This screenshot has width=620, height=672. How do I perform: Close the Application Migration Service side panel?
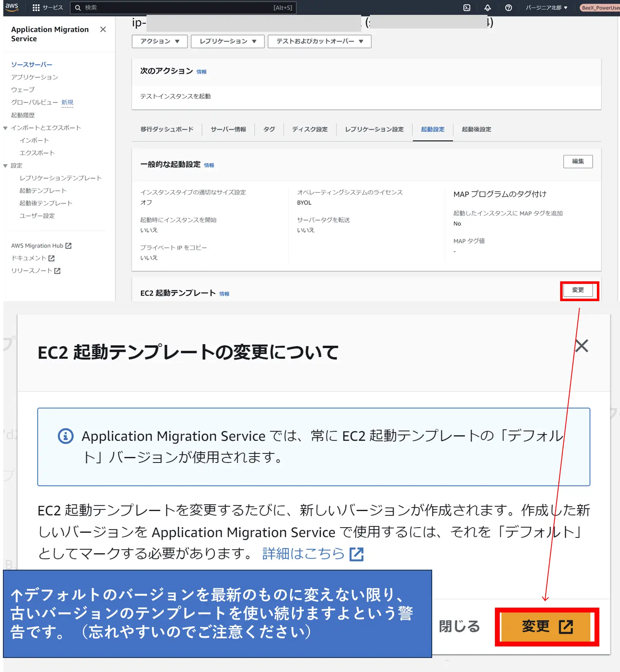pos(103,29)
